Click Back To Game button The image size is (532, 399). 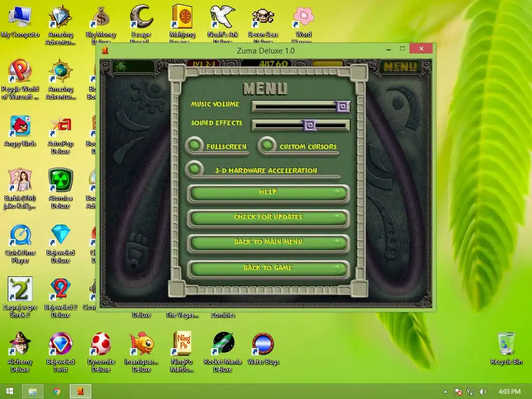(268, 269)
